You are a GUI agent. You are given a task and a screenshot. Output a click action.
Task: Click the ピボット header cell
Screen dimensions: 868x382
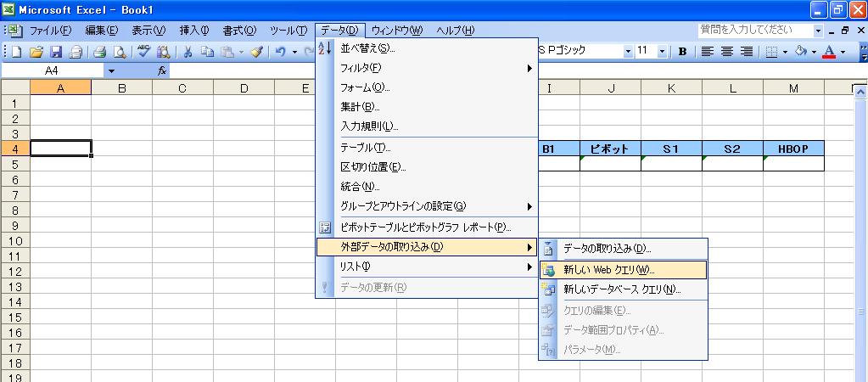coord(610,149)
